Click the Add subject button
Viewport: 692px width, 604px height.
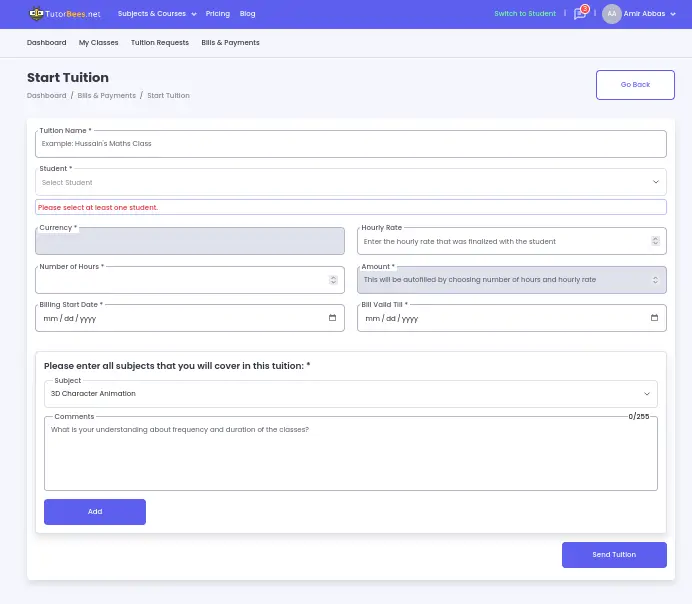[x=95, y=511]
